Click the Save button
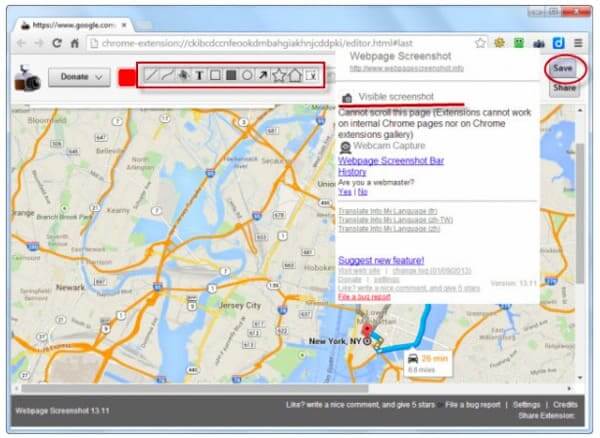Screen dimensions: 600x438 [562, 68]
